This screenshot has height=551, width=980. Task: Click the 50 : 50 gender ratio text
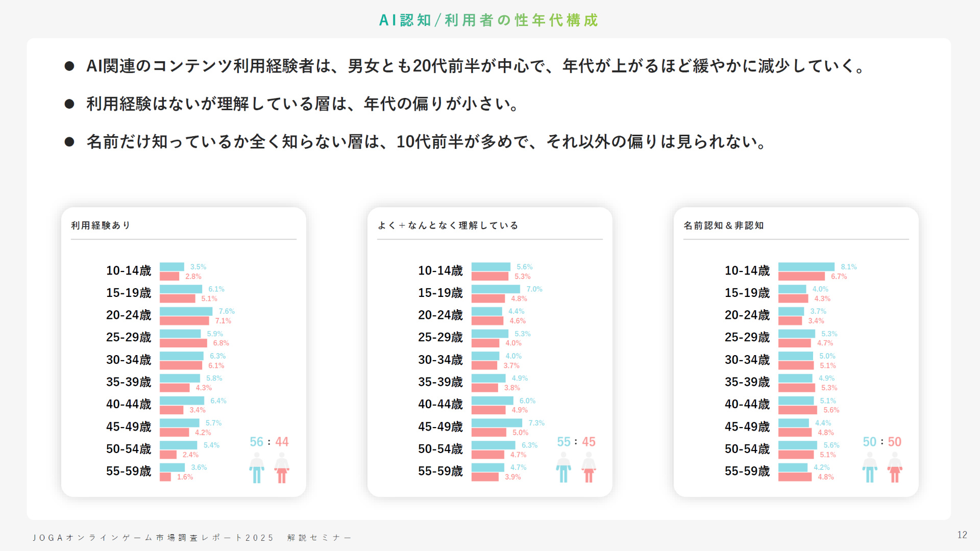[882, 442]
